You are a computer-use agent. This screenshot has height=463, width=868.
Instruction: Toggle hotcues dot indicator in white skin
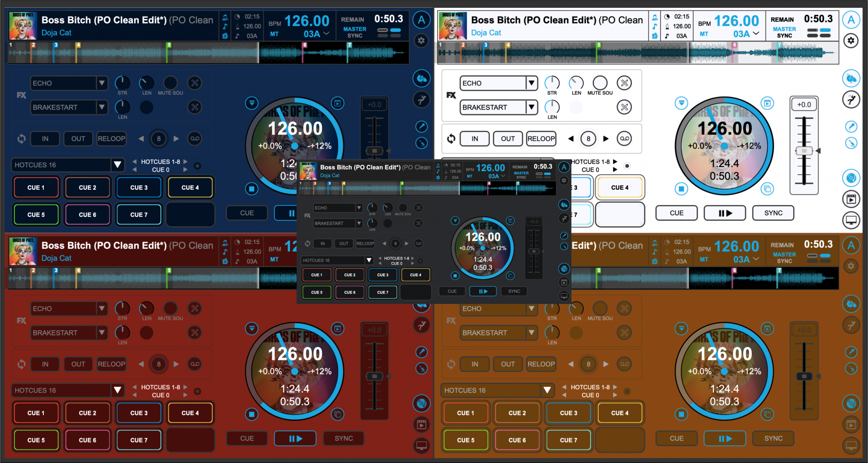(627, 166)
